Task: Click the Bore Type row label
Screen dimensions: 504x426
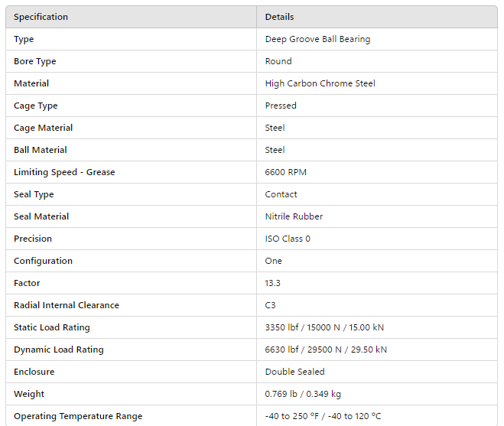Action: 35,61
